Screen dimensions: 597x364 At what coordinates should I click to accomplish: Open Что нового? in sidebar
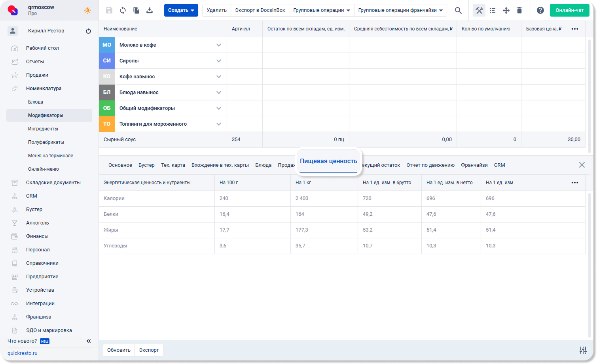click(22, 341)
